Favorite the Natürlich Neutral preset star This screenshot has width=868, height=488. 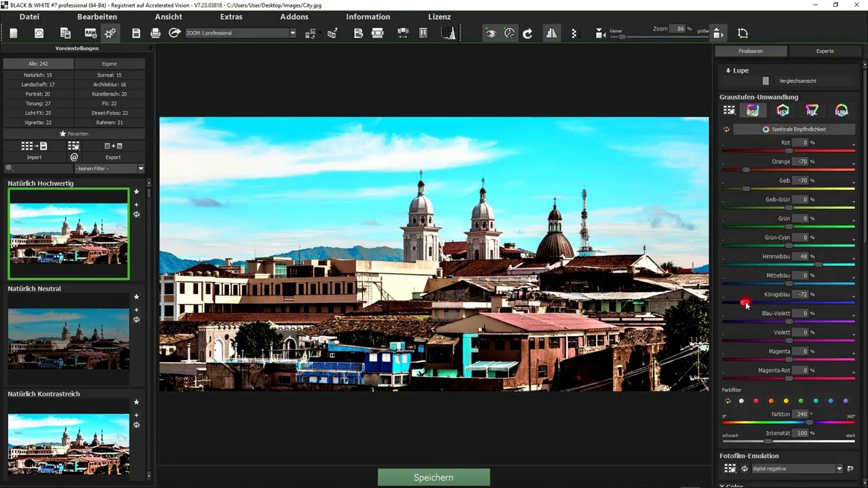coord(136,297)
